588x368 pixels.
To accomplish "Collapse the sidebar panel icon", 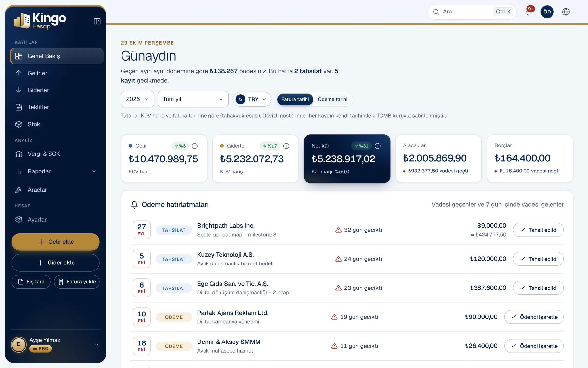I will (x=97, y=21).
